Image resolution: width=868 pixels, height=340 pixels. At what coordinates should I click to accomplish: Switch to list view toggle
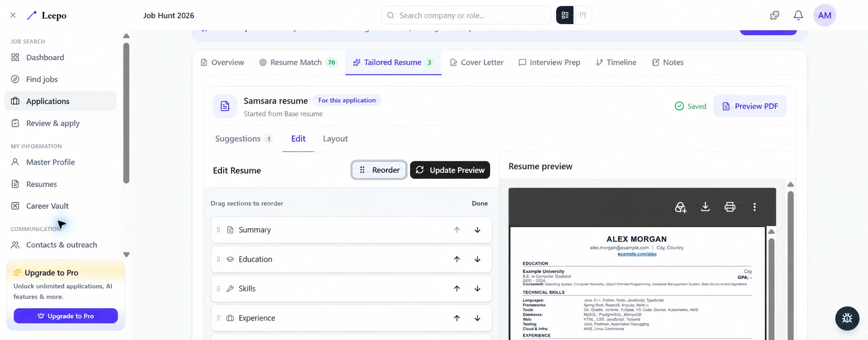565,15
